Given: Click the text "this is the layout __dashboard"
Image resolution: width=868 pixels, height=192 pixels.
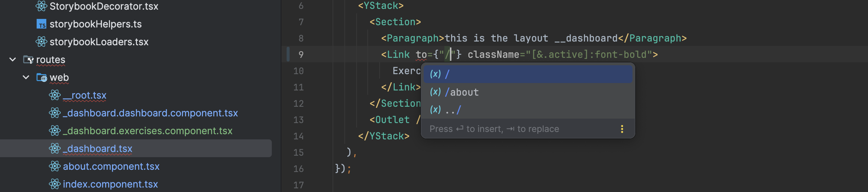Looking at the screenshot, I should click(531, 39).
